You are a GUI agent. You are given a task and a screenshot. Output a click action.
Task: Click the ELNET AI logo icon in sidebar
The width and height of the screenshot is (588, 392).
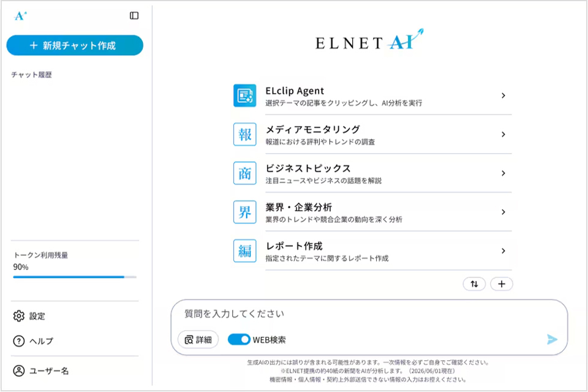click(20, 16)
